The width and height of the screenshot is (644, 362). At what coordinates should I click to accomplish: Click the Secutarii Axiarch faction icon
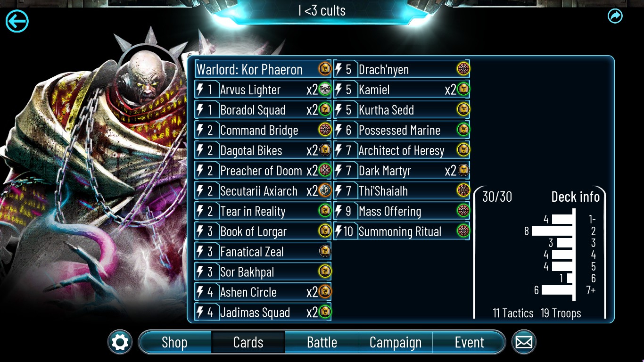click(x=325, y=190)
